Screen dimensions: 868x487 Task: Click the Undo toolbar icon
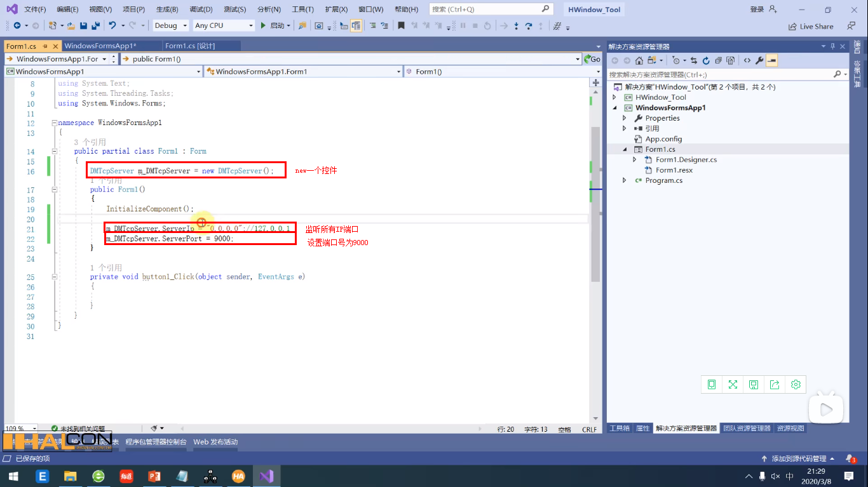(113, 26)
